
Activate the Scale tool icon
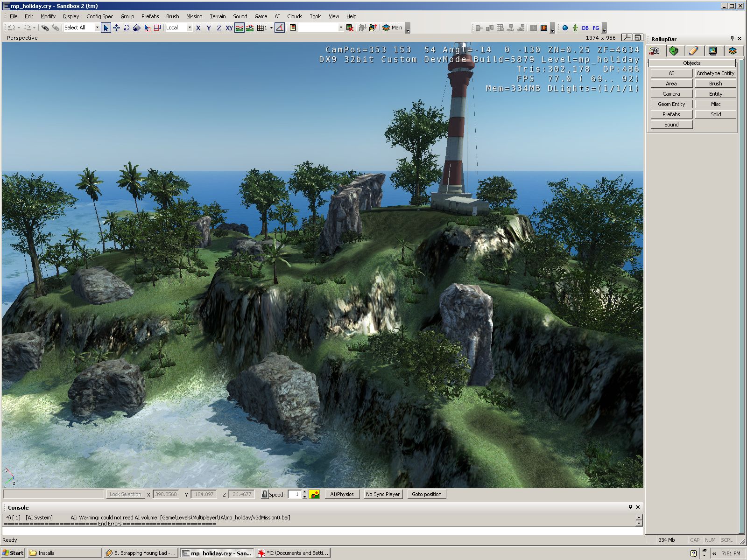pyautogui.click(x=137, y=28)
